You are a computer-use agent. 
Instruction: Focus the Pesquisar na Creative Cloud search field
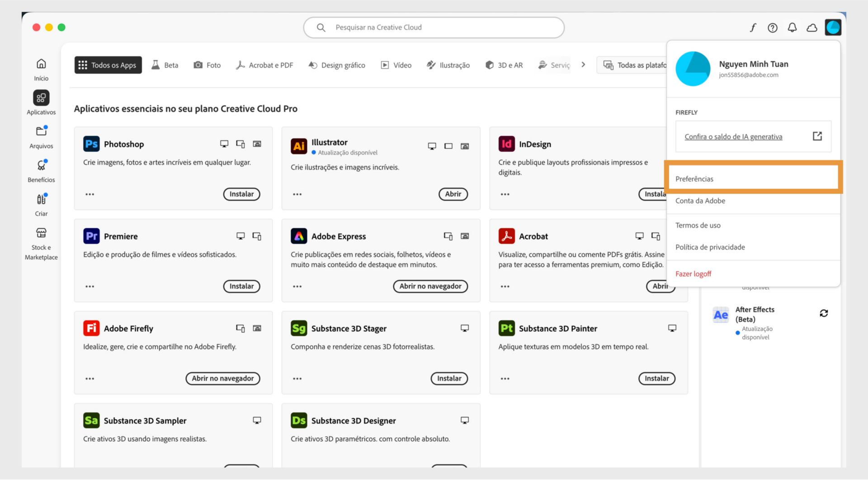tap(434, 28)
